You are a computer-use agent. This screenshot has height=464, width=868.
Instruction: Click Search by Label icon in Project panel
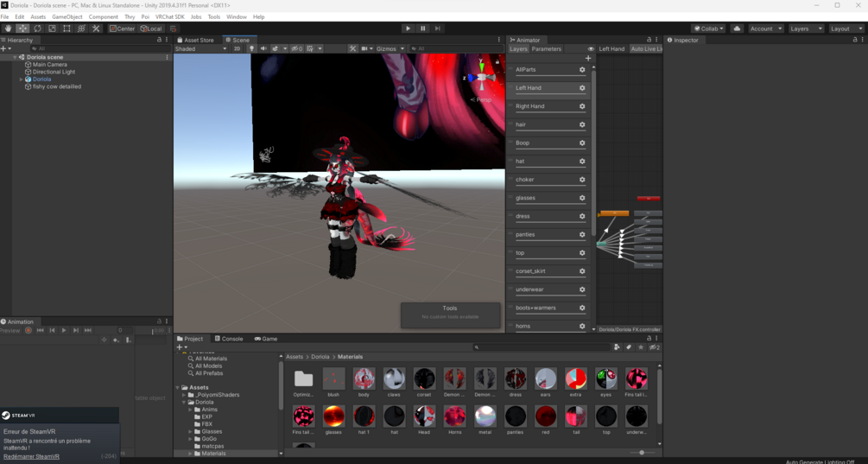(x=629, y=347)
